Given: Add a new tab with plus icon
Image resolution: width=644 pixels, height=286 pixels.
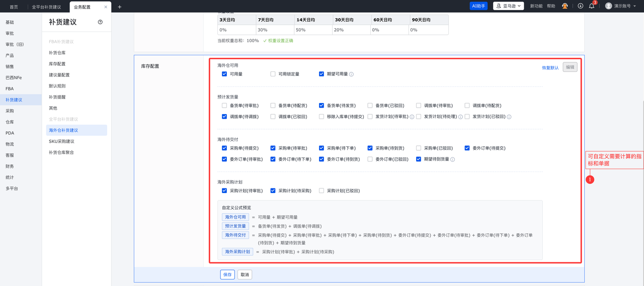Looking at the screenshot, I should (119, 7).
